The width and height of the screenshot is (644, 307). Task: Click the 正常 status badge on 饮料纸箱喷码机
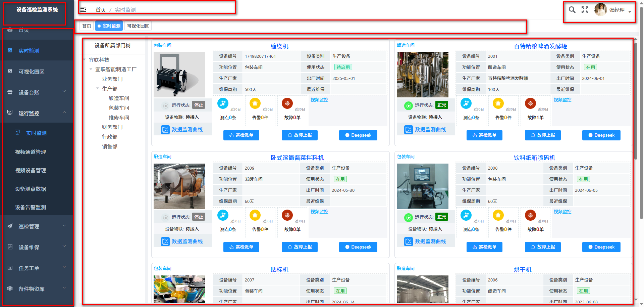(x=442, y=217)
